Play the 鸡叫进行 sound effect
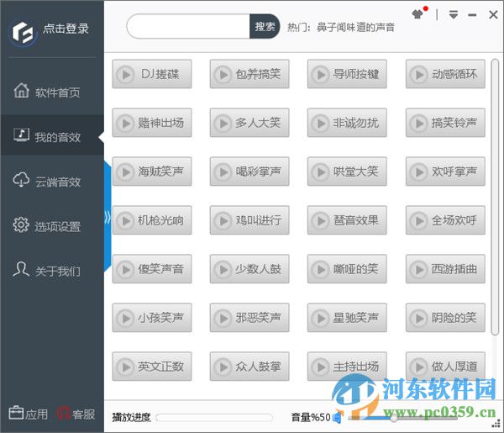The width and height of the screenshot is (504, 433). pyautogui.click(x=249, y=220)
